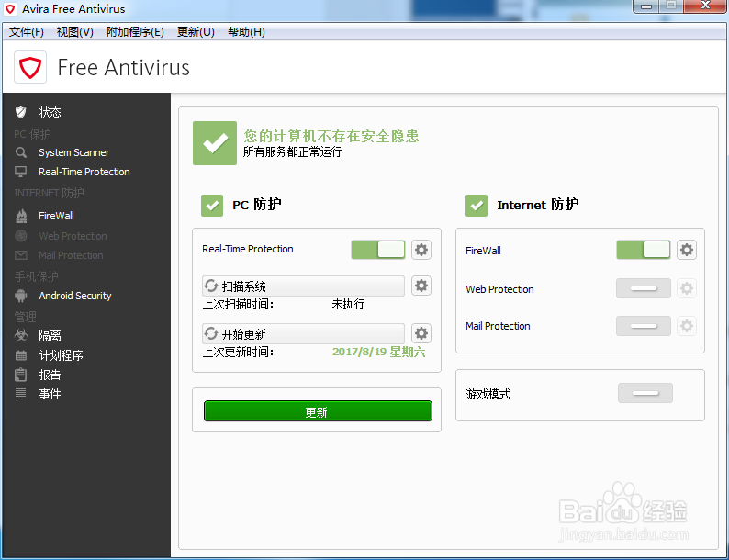The image size is (729, 560).
Task: Click the System Scanner magnifier icon
Action: tap(21, 152)
